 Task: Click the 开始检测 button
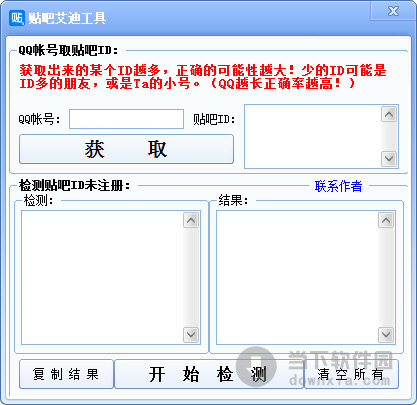point(209,374)
